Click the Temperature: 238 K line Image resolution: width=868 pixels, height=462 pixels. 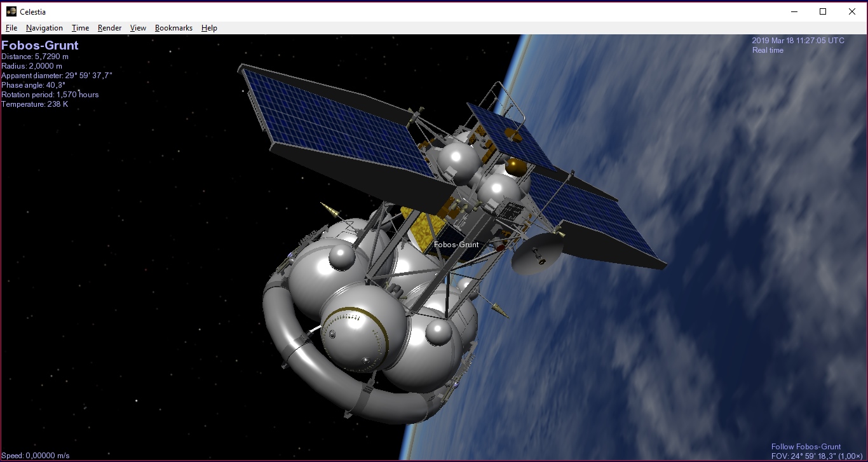point(35,104)
